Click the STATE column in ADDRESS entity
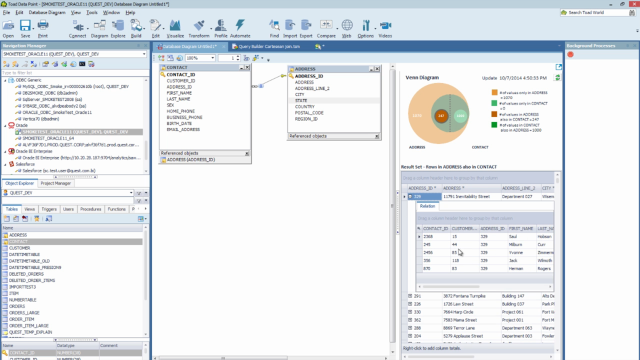This screenshot has width=640, height=360. [x=301, y=100]
